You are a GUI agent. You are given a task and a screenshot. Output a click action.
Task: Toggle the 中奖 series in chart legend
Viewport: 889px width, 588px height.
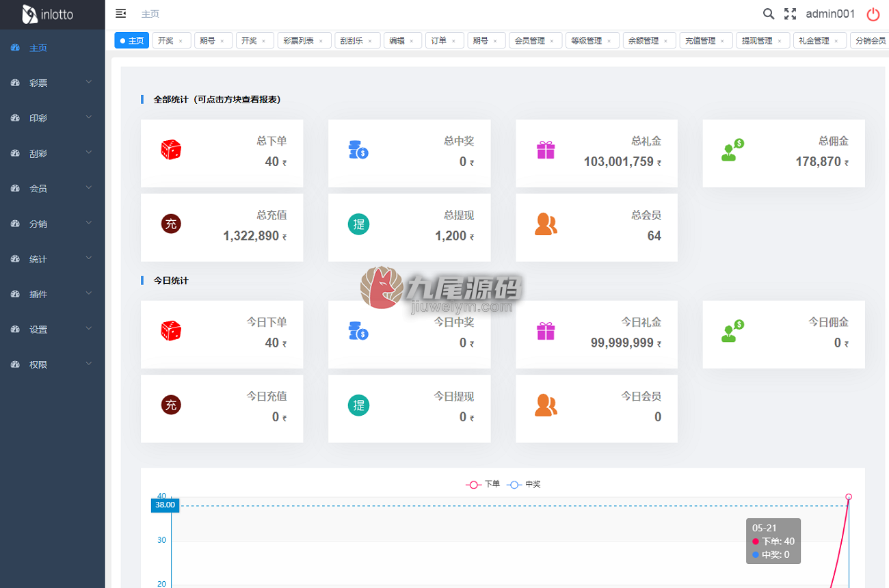[524, 484]
